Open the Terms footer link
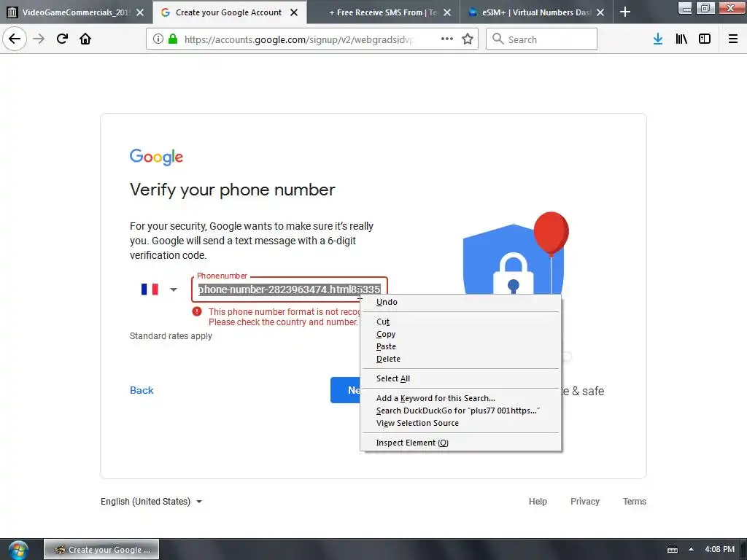Image resolution: width=747 pixels, height=560 pixels. pyautogui.click(x=635, y=502)
